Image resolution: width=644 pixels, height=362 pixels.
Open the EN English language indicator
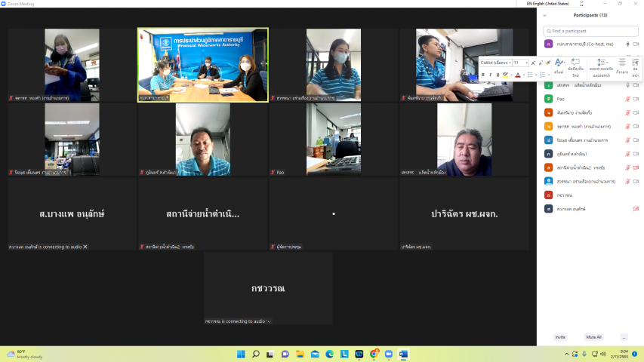pyautogui.click(x=548, y=4)
